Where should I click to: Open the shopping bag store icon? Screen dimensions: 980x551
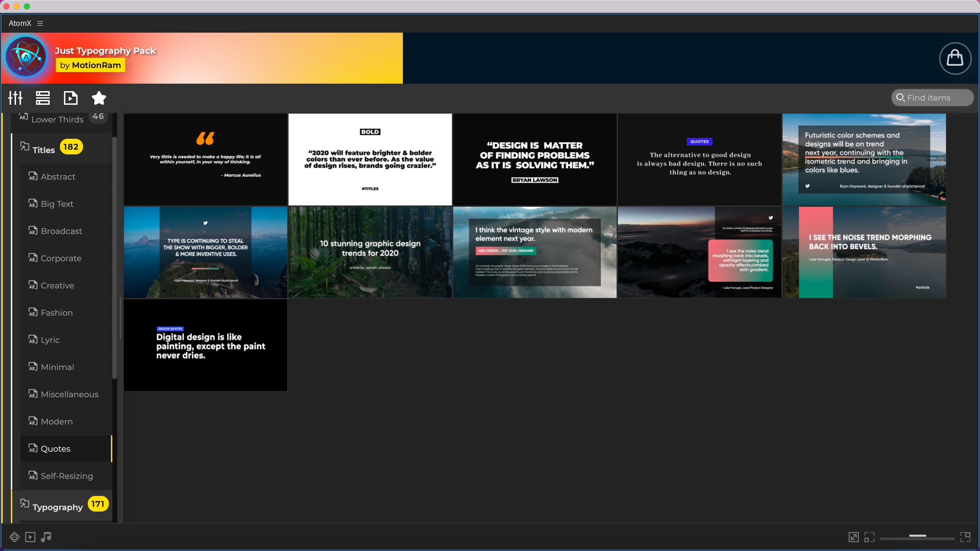click(x=955, y=58)
